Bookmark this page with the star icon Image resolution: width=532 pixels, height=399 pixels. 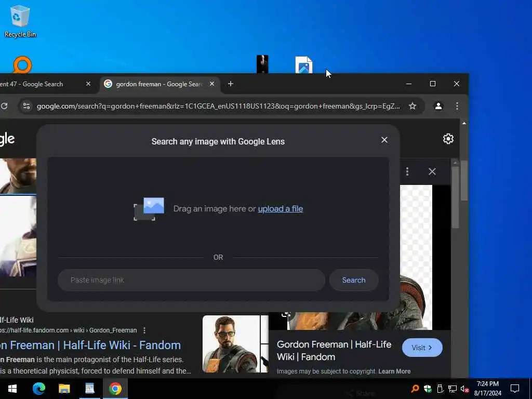[x=412, y=106]
